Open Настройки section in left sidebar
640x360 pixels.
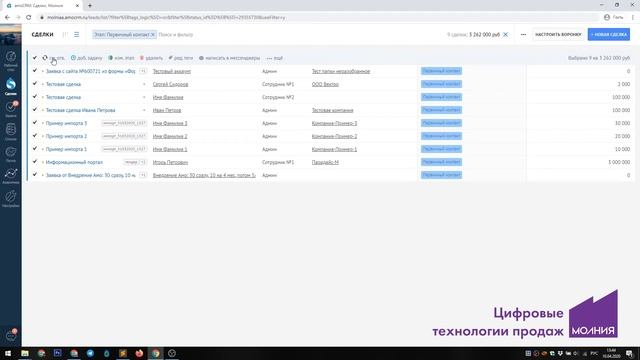(x=11, y=199)
